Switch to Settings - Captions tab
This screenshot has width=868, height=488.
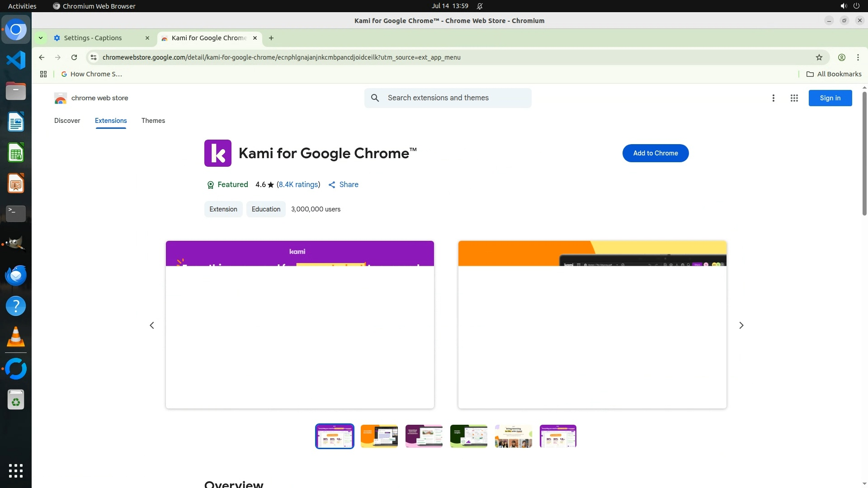click(x=93, y=38)
